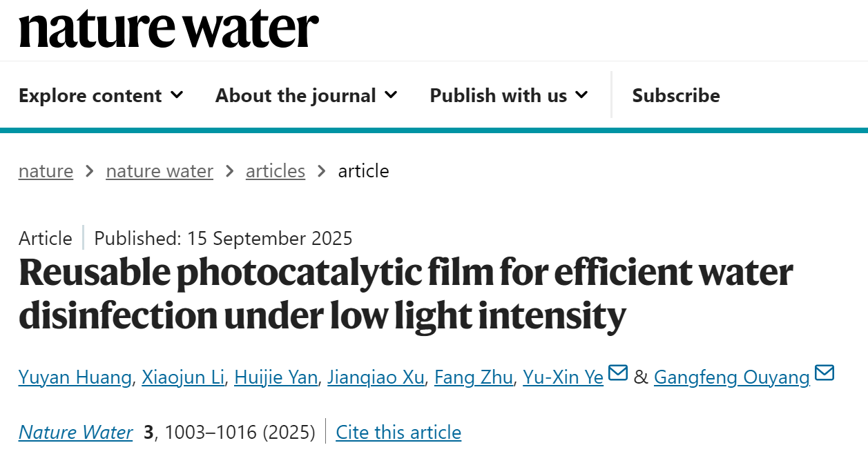Click Cite this article
The image size is (868, 454).
398,433
